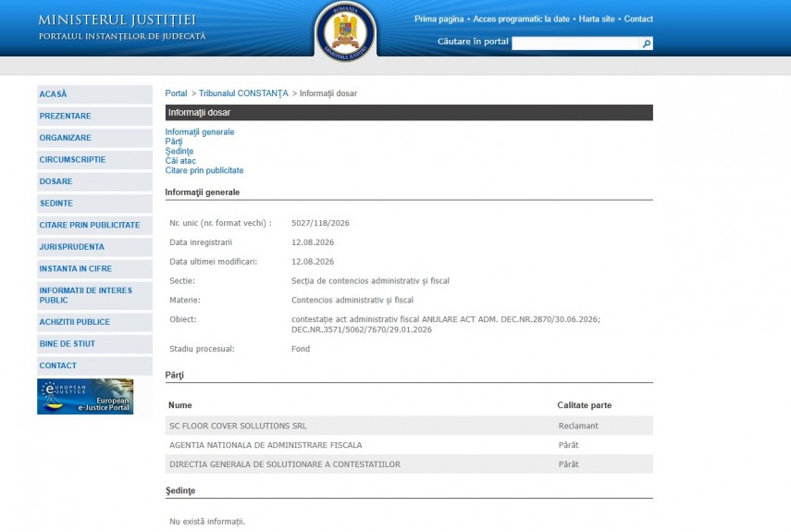This screenshot has height=532, width=791.
Task: Select the 'Data ultimei modificari' value 12.08.2026
Action: pos(313,262)
